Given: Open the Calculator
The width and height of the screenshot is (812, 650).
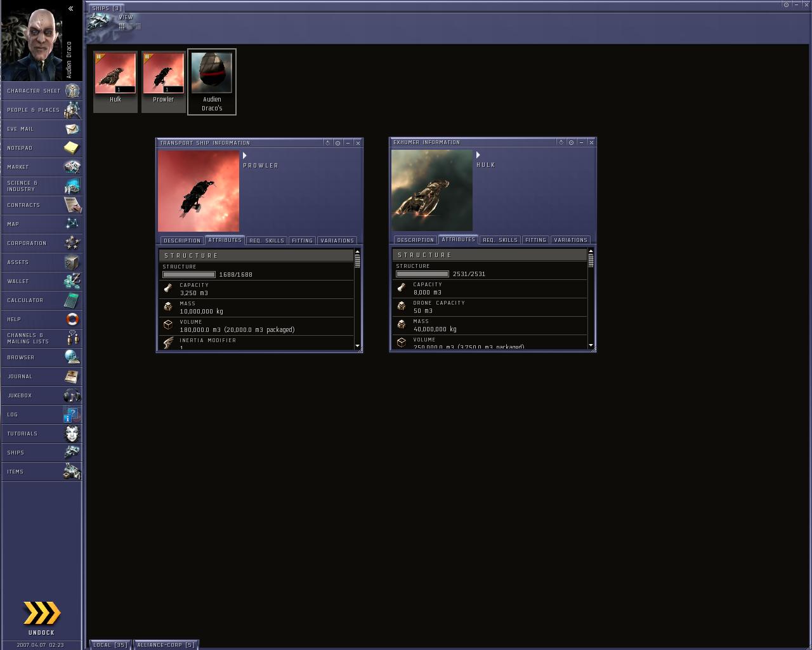Looking at the screenshot, I should [x=41, y=300].
